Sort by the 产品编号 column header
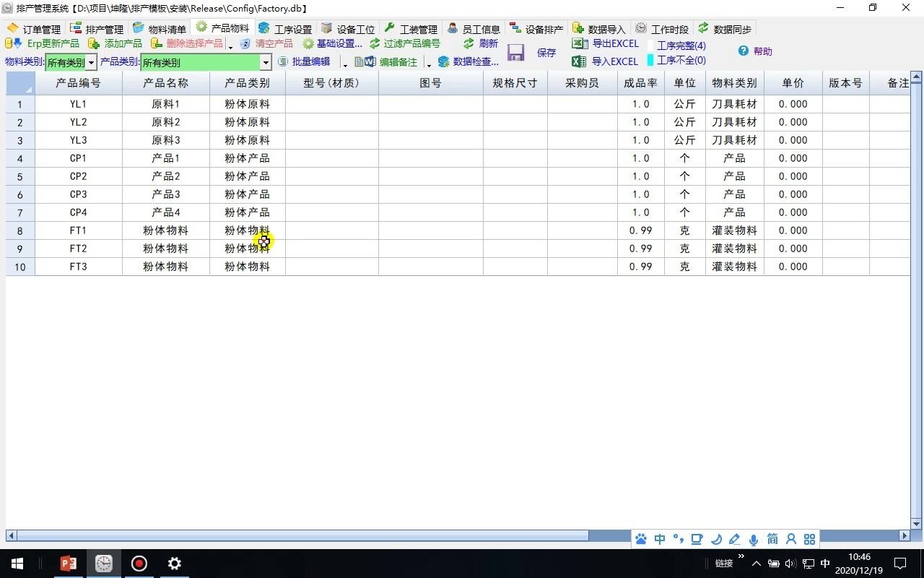 click(x=79, y=83)
